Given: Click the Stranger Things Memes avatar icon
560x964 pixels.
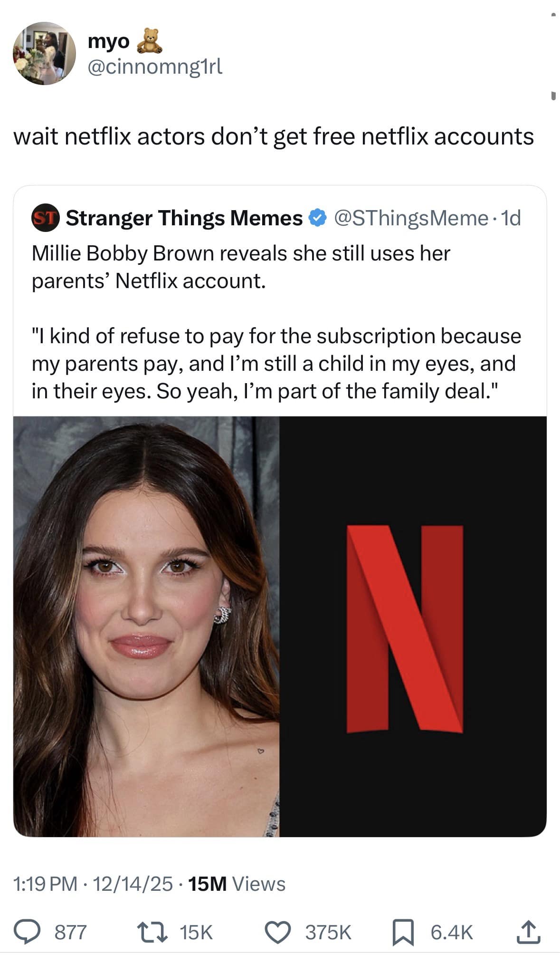Looking at the screenshot, I should pyautogui.click(x=45, y=219).
